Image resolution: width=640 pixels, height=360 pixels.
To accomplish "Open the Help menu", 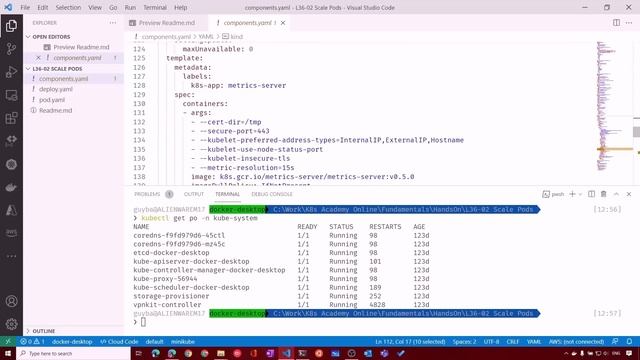I will coord(180,7).
